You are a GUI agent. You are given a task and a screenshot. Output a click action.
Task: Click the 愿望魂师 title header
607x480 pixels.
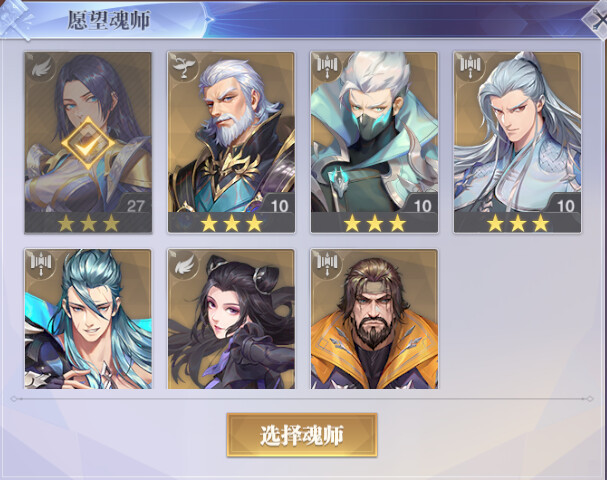coord(109,20)
